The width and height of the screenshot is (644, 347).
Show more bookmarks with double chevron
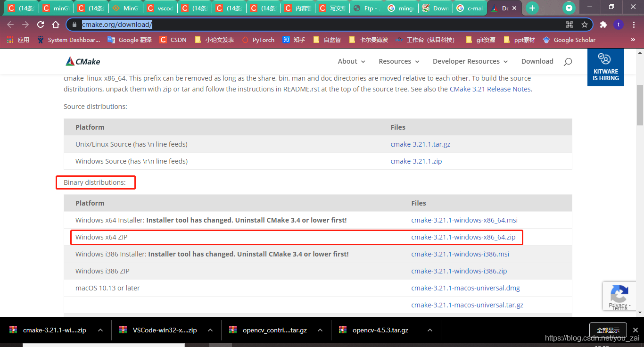coord(633,40)
